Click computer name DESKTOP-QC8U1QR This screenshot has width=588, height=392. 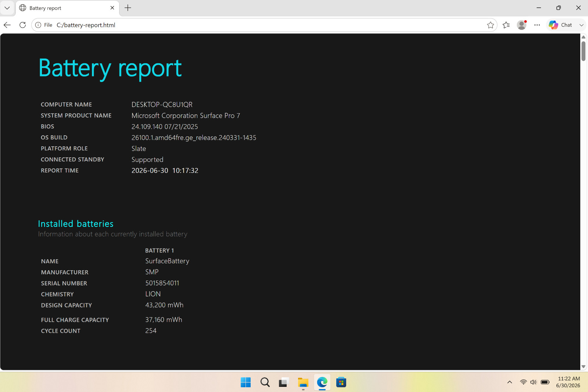[162, 104]
